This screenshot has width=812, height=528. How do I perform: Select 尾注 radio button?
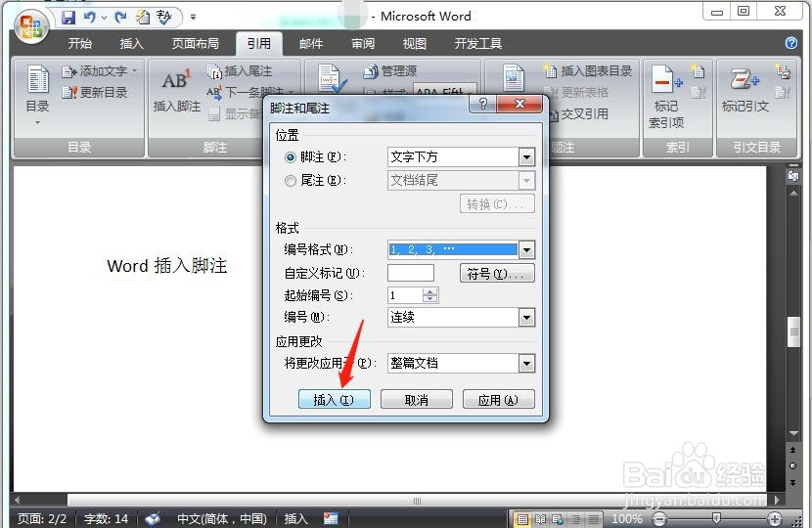(x=291, y=181)
